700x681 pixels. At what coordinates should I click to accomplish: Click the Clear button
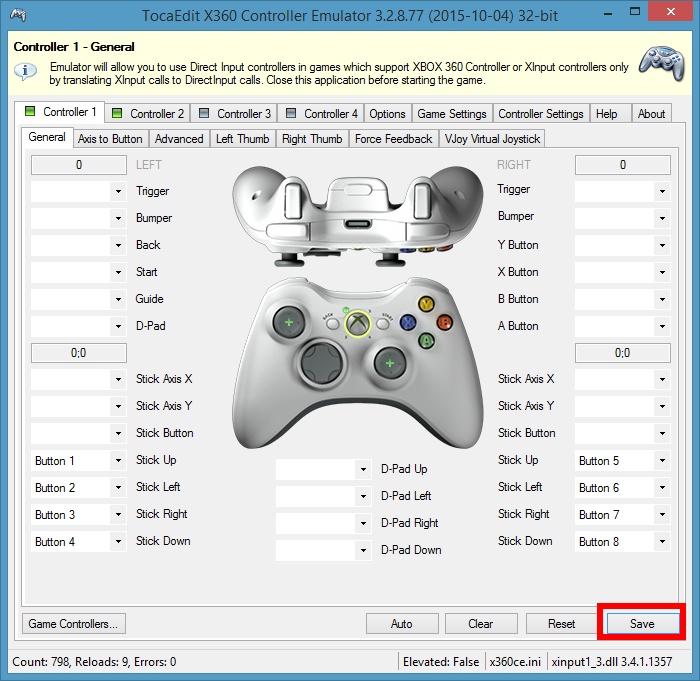[481, 623]
